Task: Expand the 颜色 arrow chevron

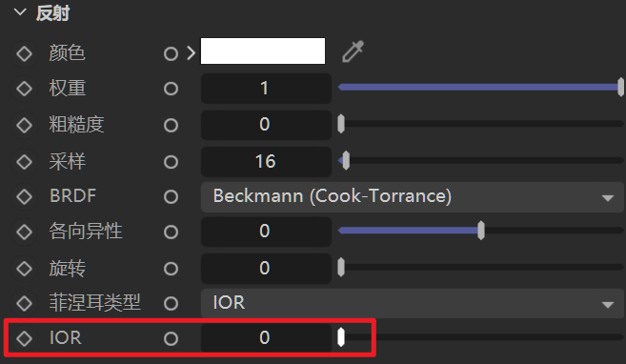Action: (x=191, y=53)
